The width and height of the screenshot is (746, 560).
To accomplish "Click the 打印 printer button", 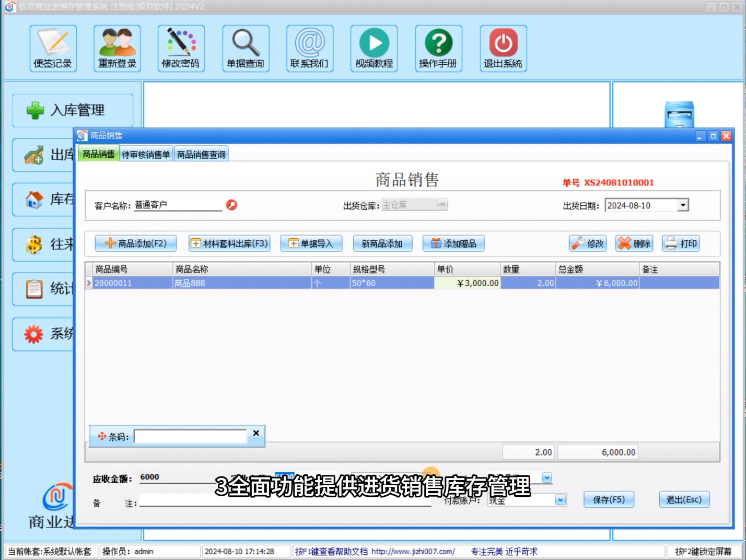I will tap(681, 243).
